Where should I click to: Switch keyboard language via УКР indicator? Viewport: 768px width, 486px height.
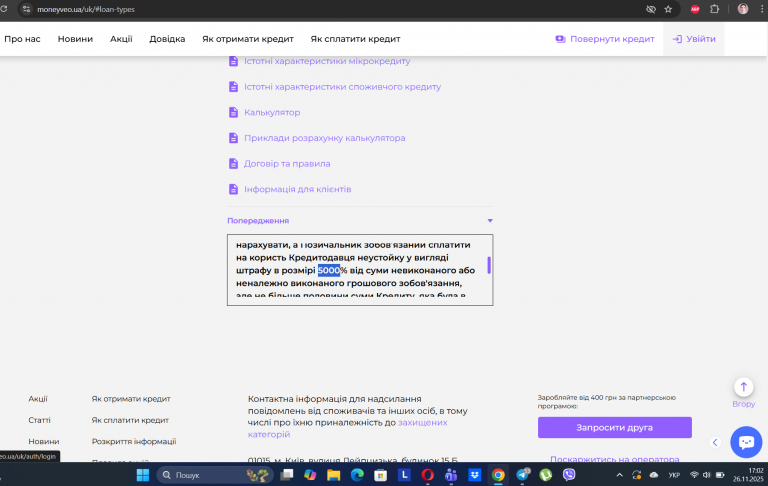click(x=674, y=475)
